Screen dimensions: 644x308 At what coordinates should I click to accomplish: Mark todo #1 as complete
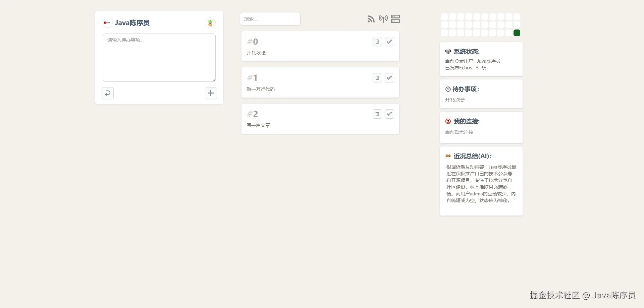[389, 78]
